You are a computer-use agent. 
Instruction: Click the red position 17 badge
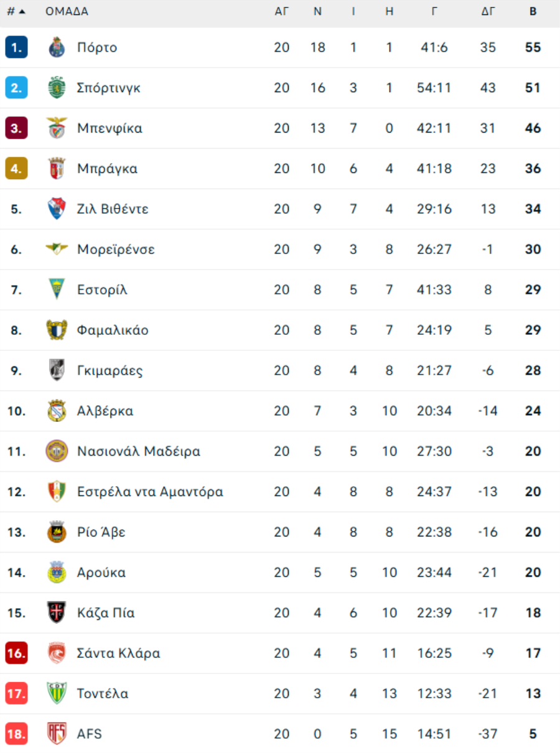[16, 693]
